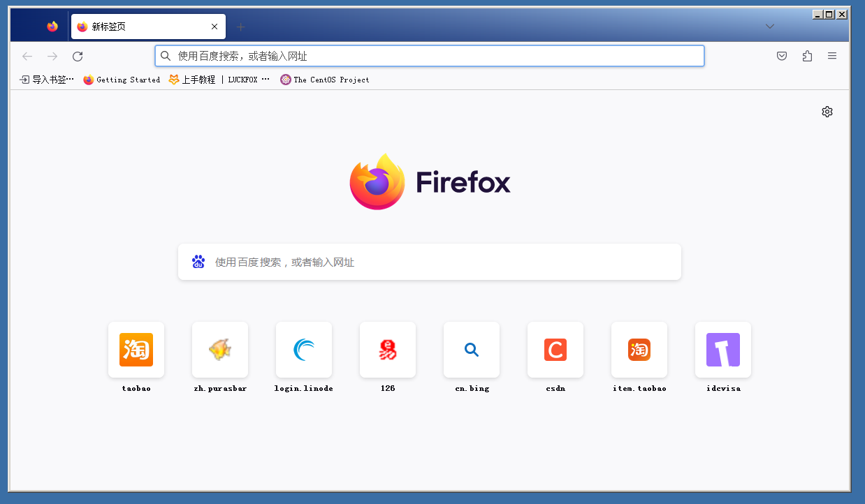865x504 pixels.
Task: Reload the current page
Action: point(78,56)
